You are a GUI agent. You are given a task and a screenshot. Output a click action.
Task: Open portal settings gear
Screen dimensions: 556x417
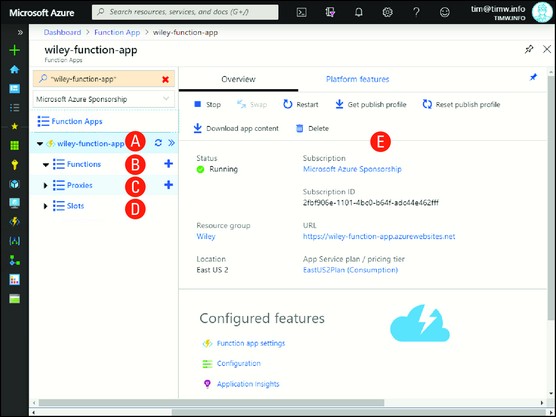tap(387, 12)
